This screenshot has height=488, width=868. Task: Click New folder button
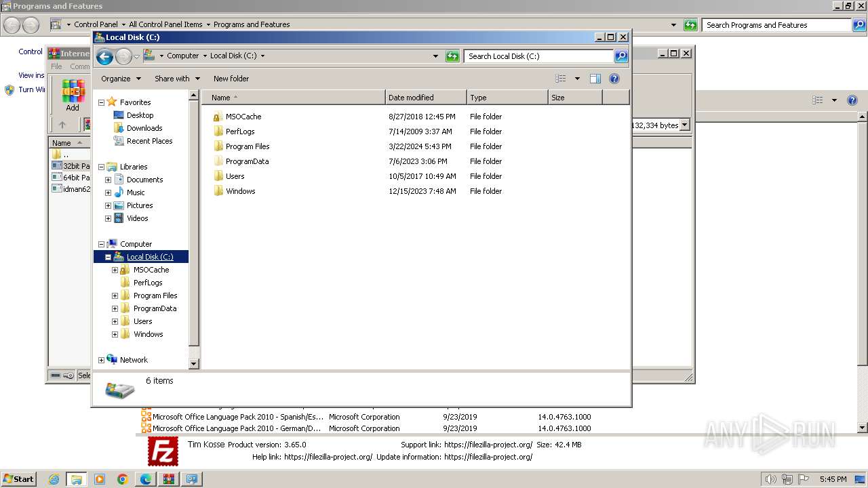pyautogui.click(x=231, y=79)
